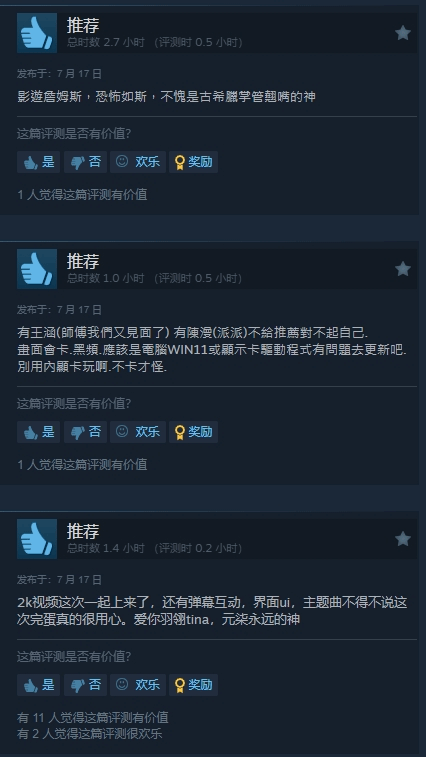Screen dimensions: 426x757
Task: Click the thumbs-up icon of WIN11 review
Action: [x=37, y=269]
